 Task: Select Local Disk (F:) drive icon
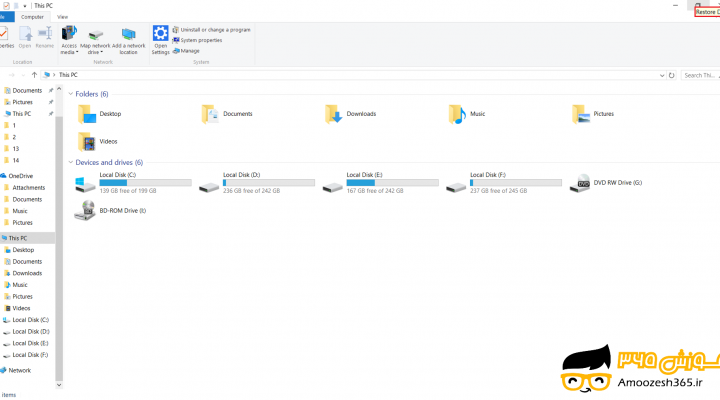(x=456, y=187)
